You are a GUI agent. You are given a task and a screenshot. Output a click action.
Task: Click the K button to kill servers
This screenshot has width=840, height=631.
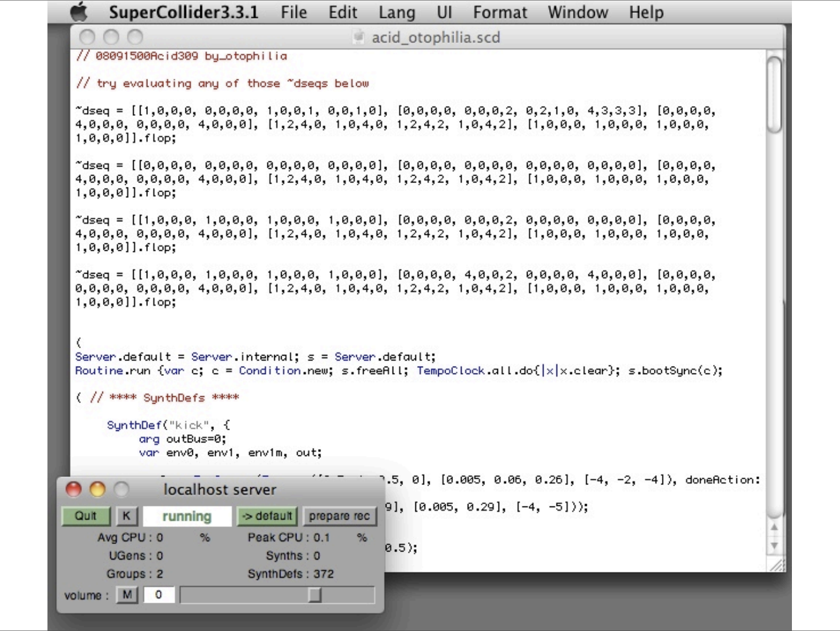(x=126, y=516)
